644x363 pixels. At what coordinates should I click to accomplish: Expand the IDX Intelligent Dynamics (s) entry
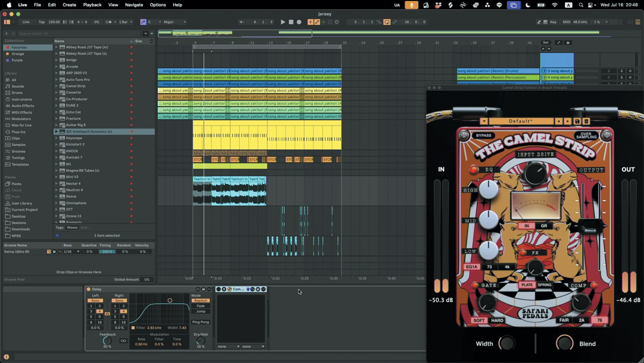57,131
